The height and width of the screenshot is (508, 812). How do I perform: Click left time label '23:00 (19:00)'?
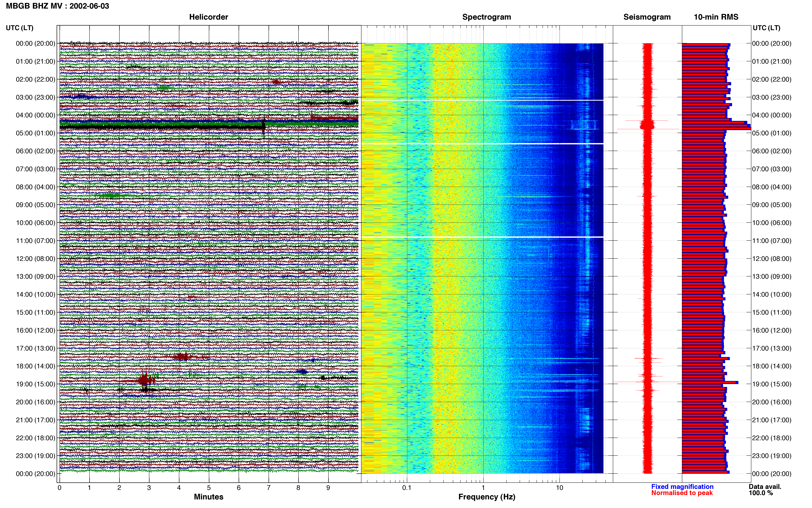[x=36, y=456]
